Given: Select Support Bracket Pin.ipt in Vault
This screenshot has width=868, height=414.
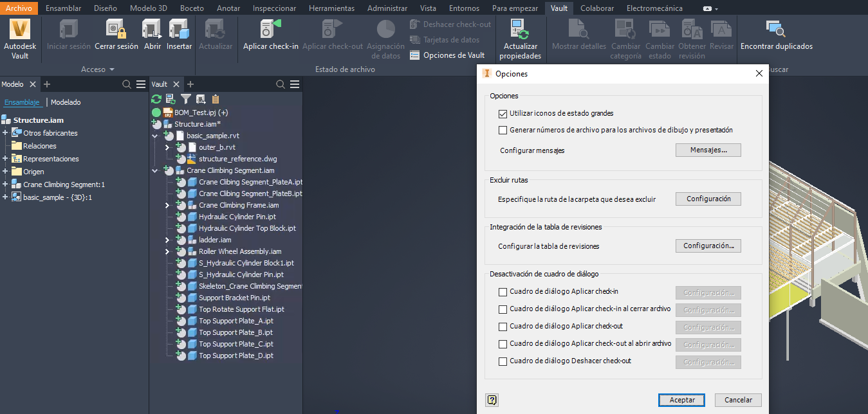Looking at the screenshot, I should (234, 298).
